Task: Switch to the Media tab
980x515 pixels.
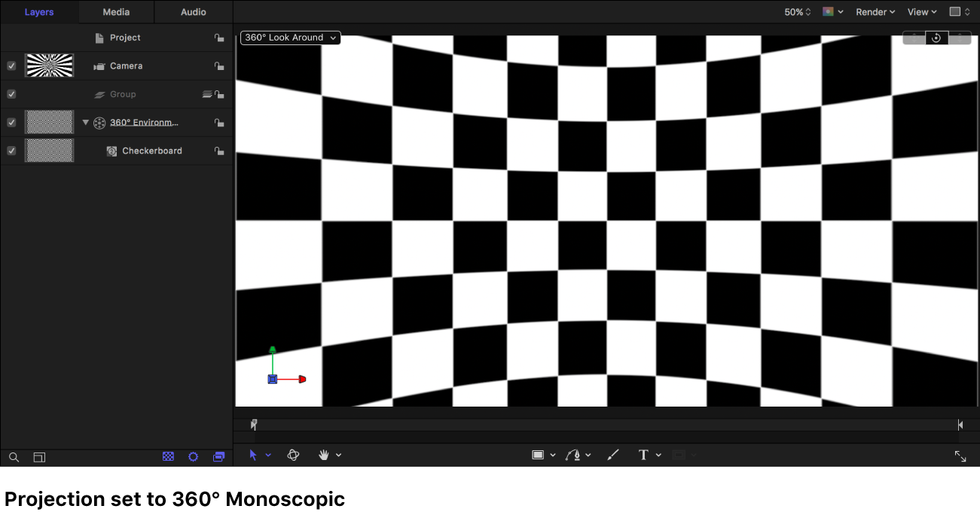Action: click(115, 11)
